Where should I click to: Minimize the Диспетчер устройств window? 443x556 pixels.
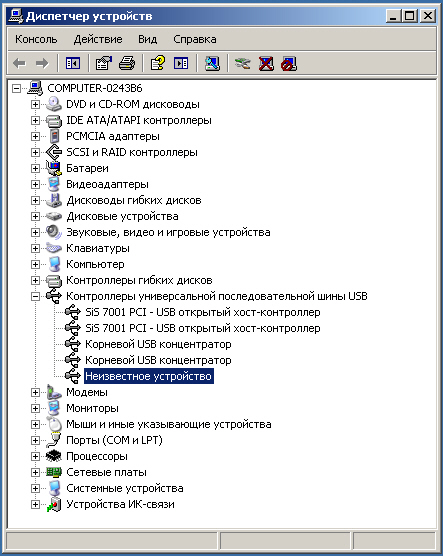click(393, 16)
